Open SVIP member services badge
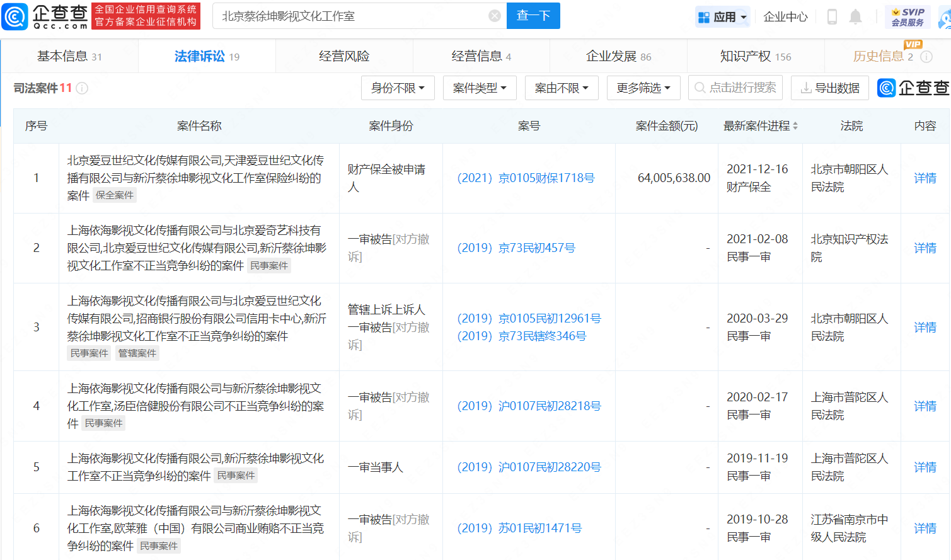The image size is (951, 560). (908, 17)
